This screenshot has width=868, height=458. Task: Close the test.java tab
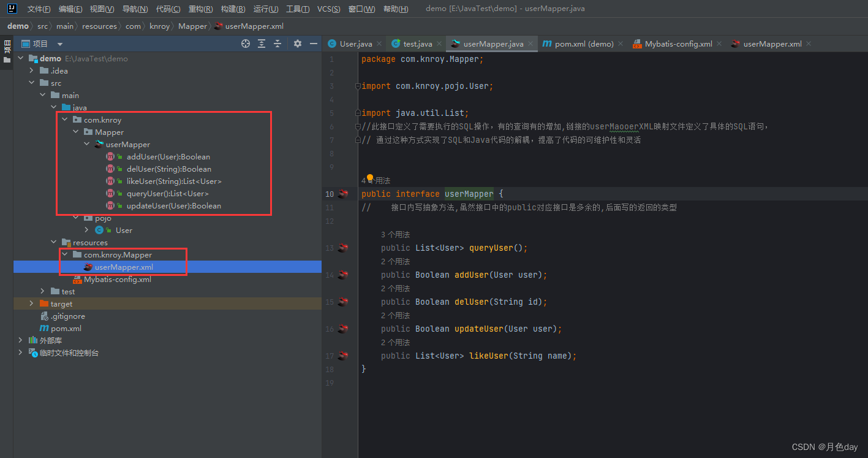pyautogui.click(x=439, y=44)
